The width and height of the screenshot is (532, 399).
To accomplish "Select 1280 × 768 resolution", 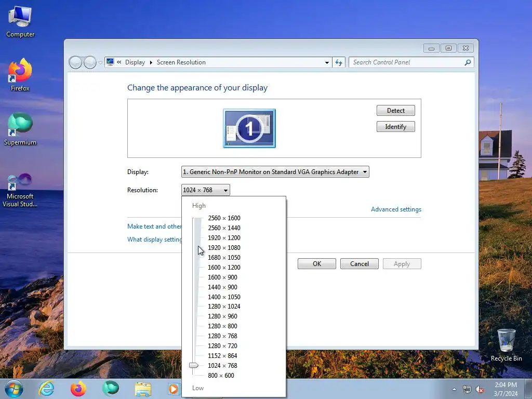I will click(x=222, y=336).
